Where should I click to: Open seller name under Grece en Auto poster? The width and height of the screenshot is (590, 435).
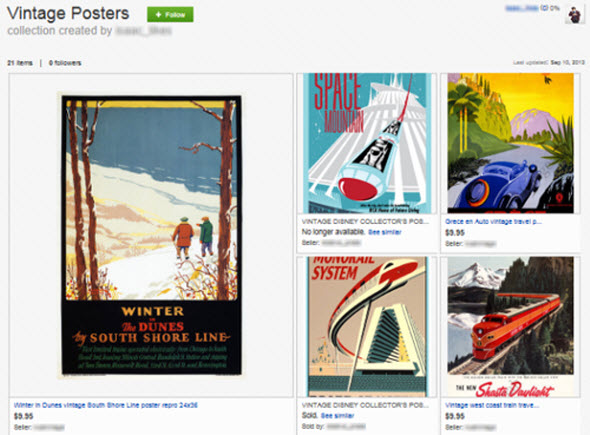tap(481, 243)
